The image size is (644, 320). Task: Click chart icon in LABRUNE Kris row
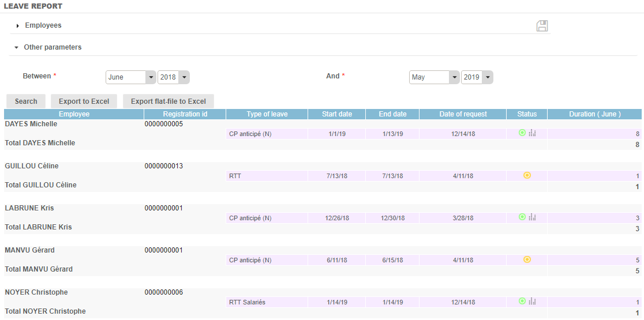[x=532, y=217]
